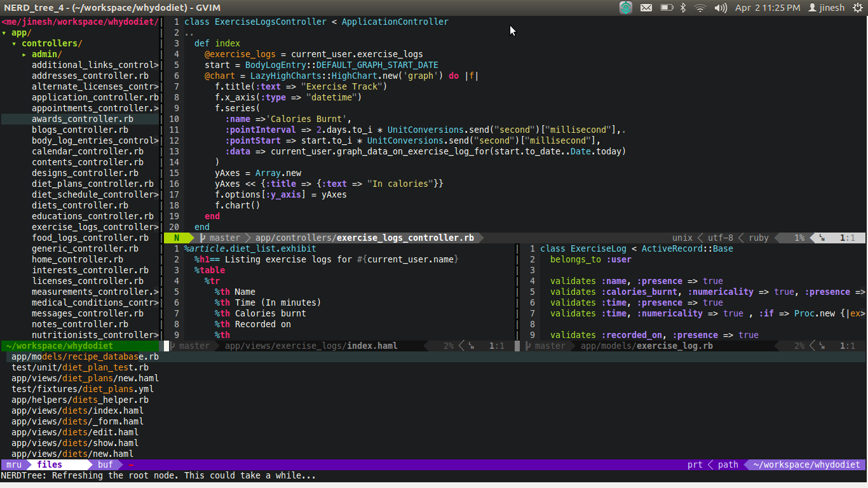Open the mail envelope indicator
Image resolution: width=868 pixels, height=488 pixels.
tap(646, 8)
